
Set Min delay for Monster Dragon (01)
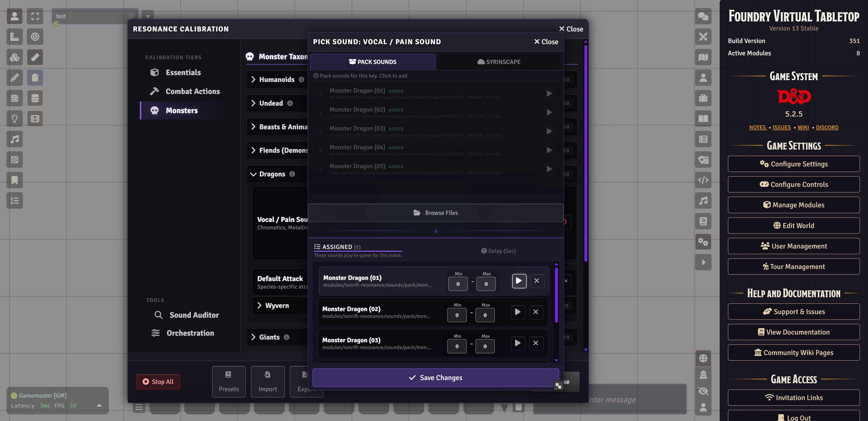(x=458, y=284)
